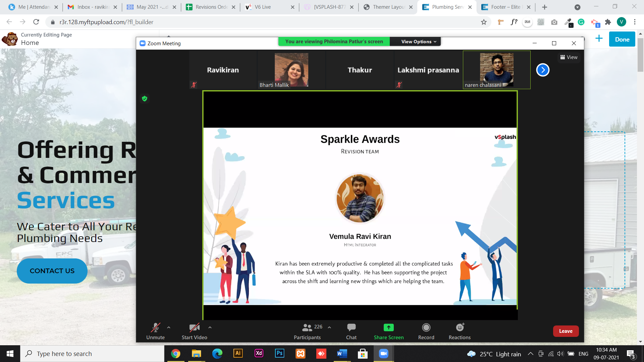Image resolution: width=644 pixels, height=362 pixels.
Task: Open the View layout switcher in Zoom
Action: point(569,57)
